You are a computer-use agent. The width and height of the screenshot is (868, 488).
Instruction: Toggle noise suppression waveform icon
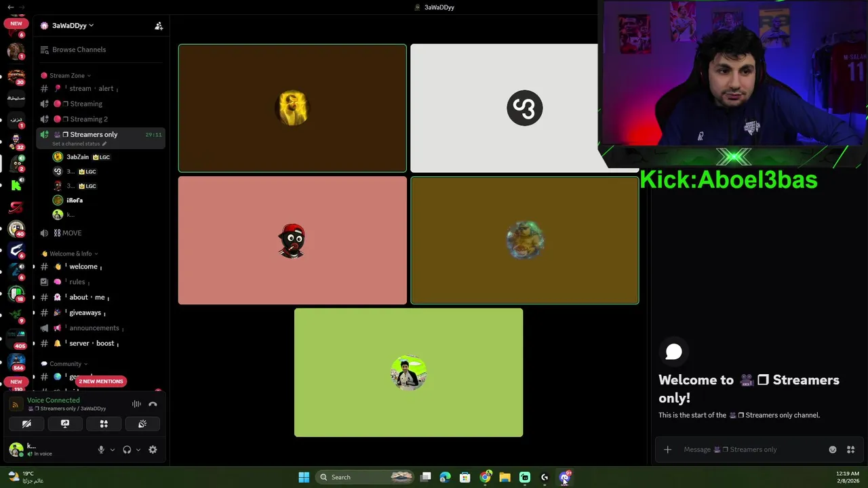136,404
